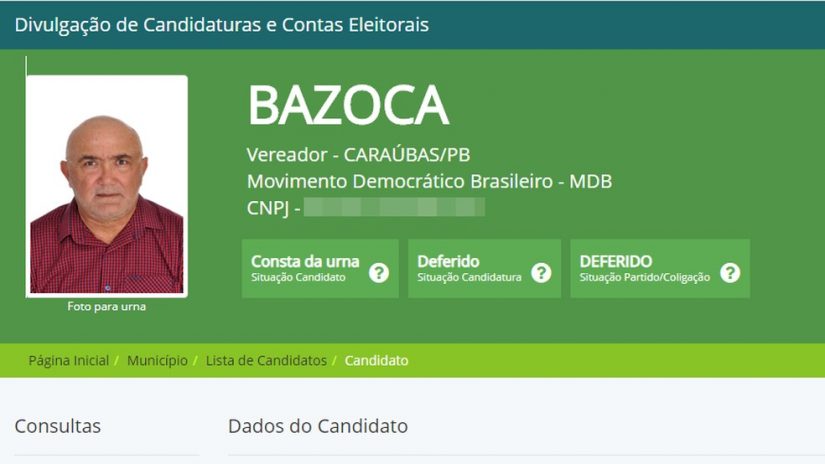Click the BAZOCA candidate name
Viewport: 825px width, 464px height.
pos(348,104)
